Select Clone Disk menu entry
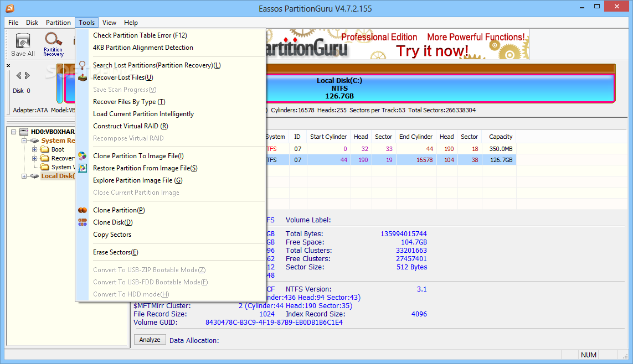The image size is (633, 364). 112,222
